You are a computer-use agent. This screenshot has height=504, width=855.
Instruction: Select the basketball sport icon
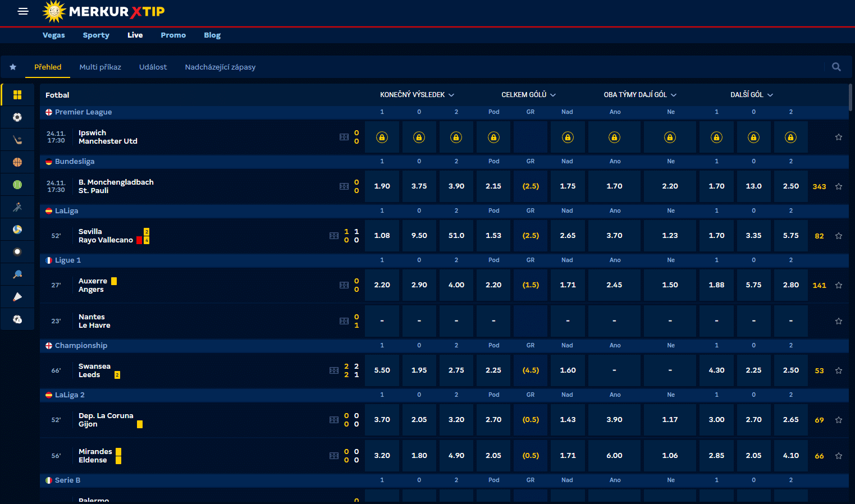click(x=17, y=162)
